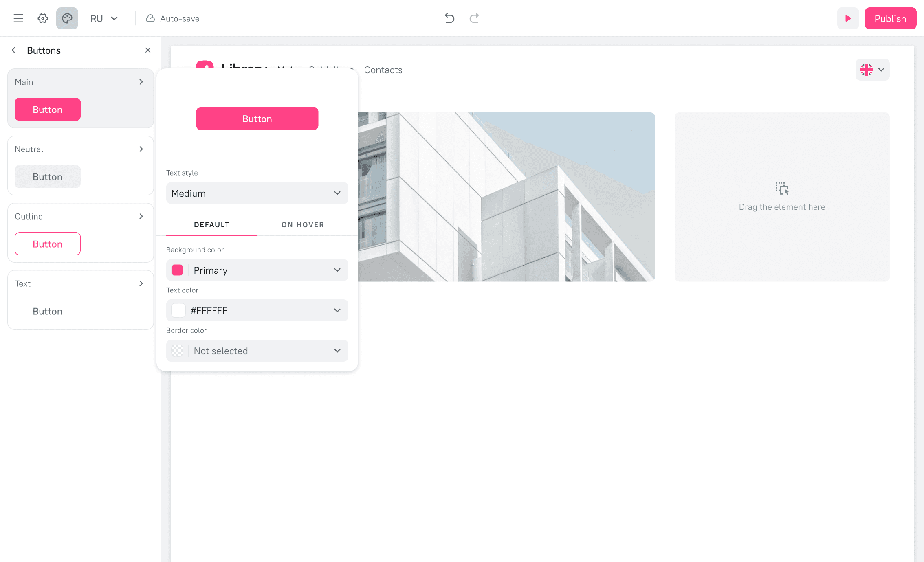Expand the Outline button style

tap(141, 216)
